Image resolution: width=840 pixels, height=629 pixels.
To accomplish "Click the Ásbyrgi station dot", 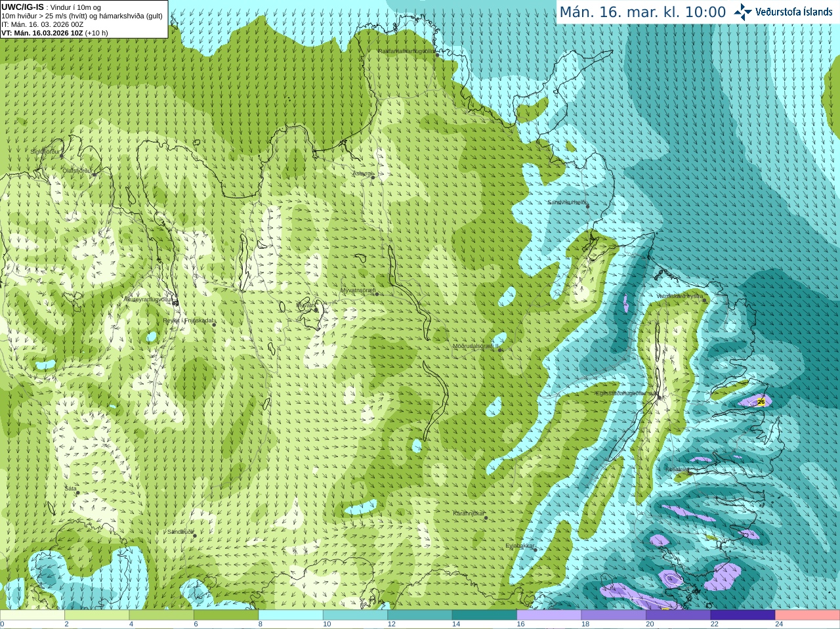I will [x=373, y=177].
